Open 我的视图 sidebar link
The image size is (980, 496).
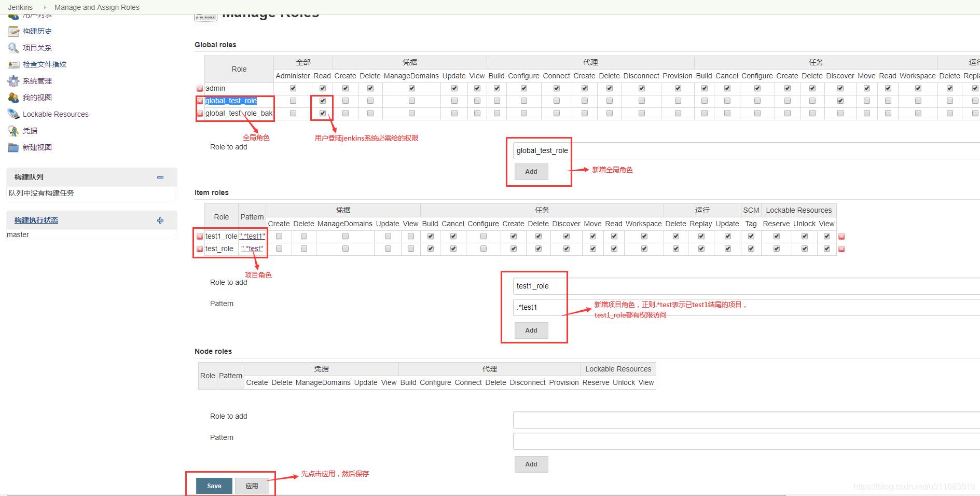[37, 98]
